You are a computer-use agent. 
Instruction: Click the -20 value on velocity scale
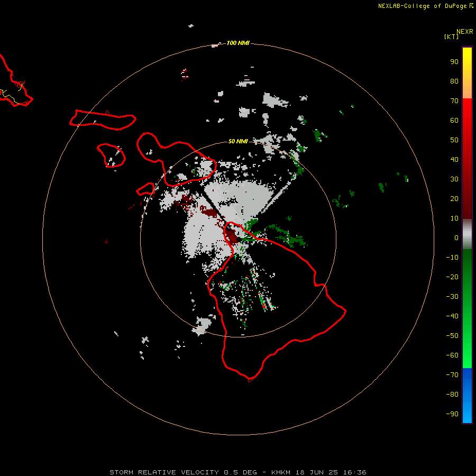coord(452,277)
